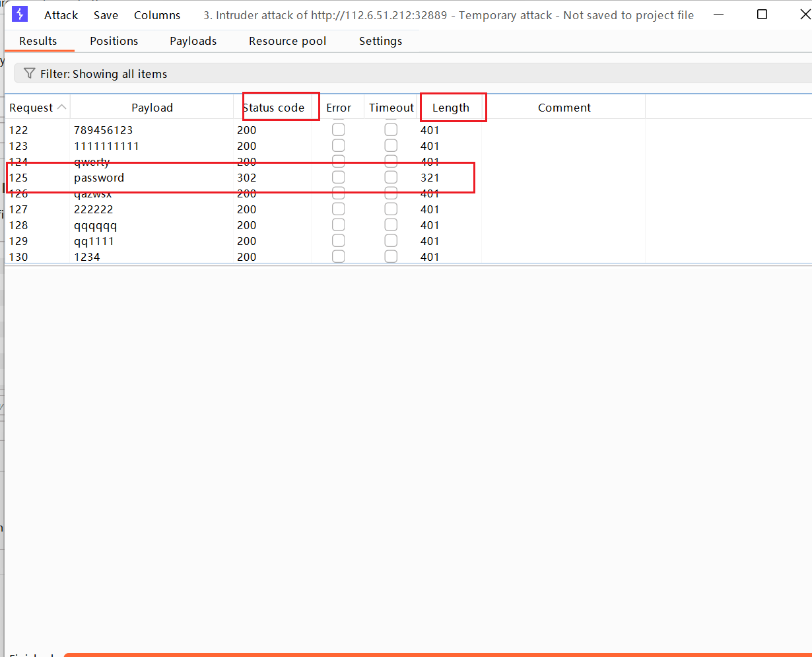Sort results by Length column header
The image size is (812, 657).
coord(450,108)
